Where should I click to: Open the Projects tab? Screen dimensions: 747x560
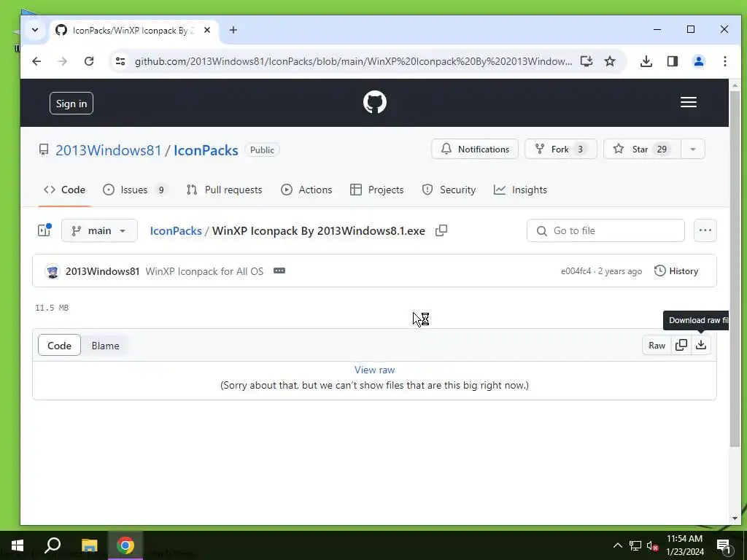click(x=377, y=190)
